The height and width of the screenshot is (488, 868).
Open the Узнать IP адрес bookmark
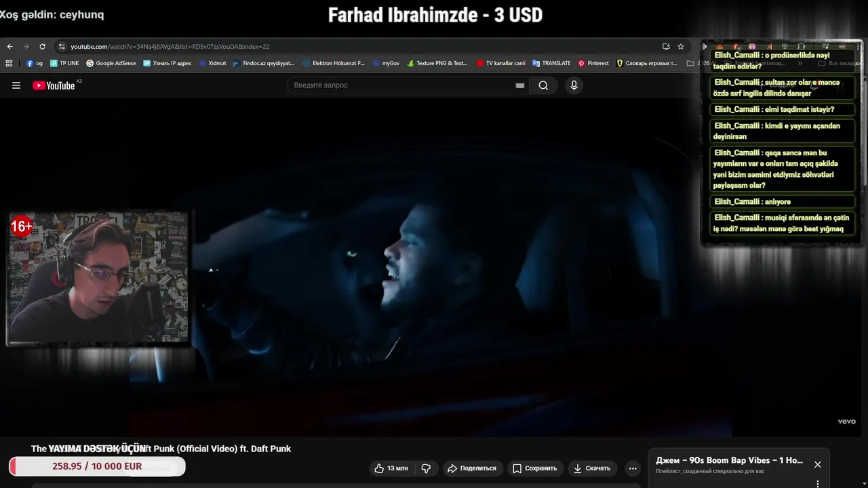tap(167, 63)
